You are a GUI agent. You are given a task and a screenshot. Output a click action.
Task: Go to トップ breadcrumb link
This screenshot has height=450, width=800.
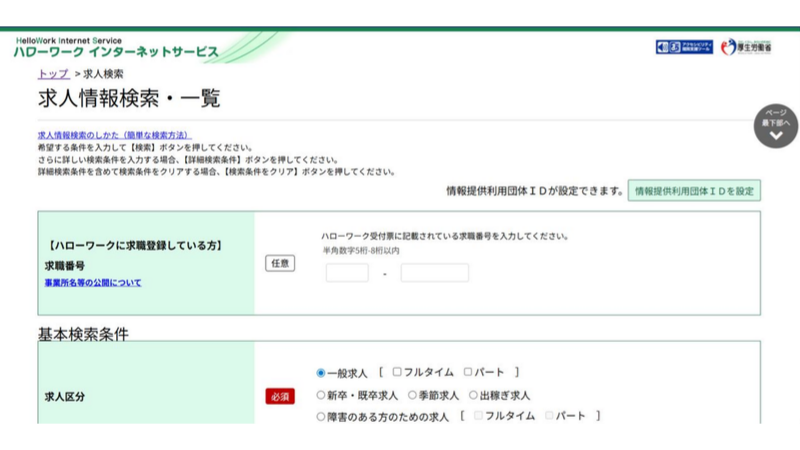pos(54,74)
